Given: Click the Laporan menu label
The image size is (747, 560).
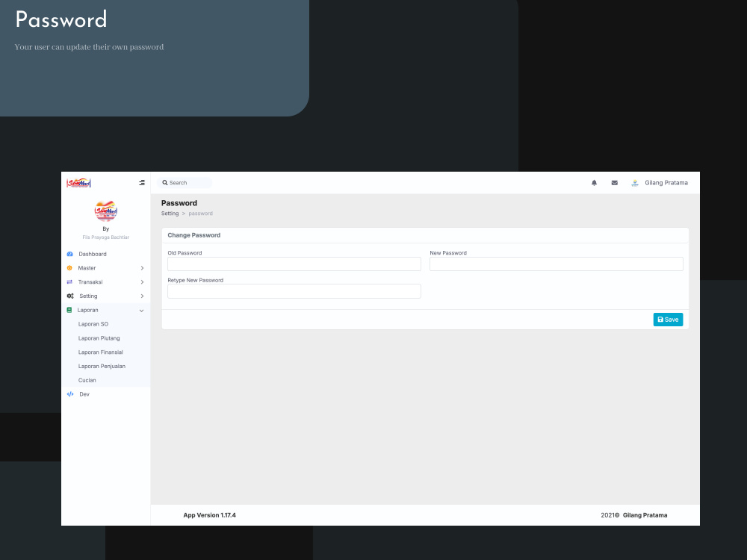Looking at the screenshot, I should point(87,310).
